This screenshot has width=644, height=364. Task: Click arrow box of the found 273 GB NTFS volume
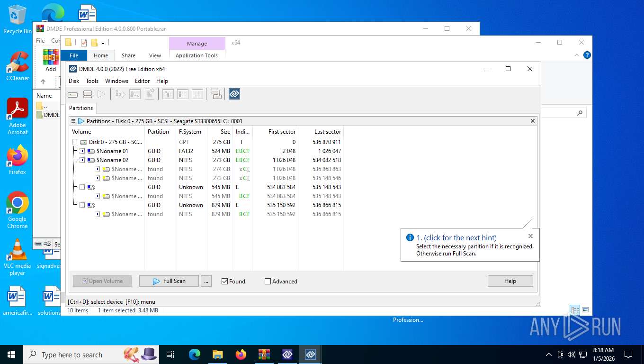[x=97, y=178]
